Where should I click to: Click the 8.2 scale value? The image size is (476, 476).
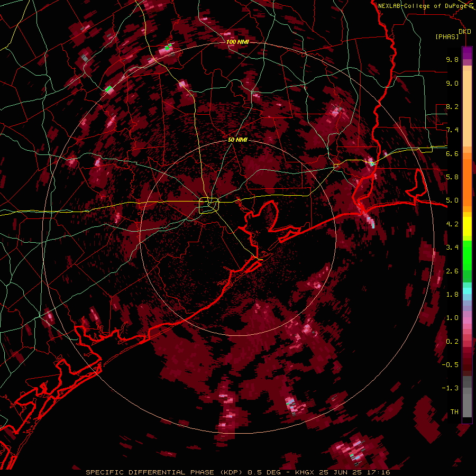pos(452,106)
